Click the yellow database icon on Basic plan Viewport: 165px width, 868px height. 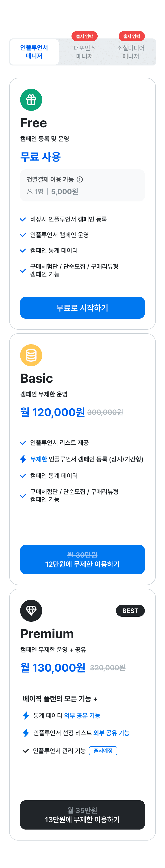point(31,355)
